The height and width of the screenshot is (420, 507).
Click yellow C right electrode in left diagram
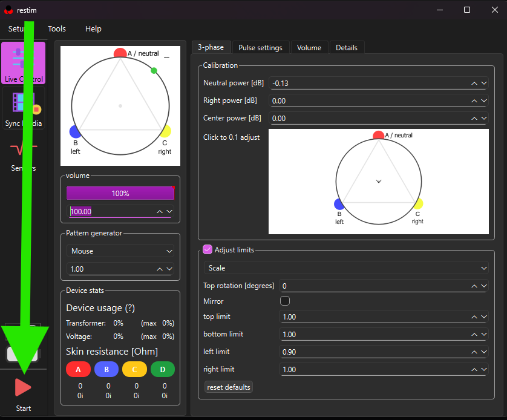[x=166, y=131]
